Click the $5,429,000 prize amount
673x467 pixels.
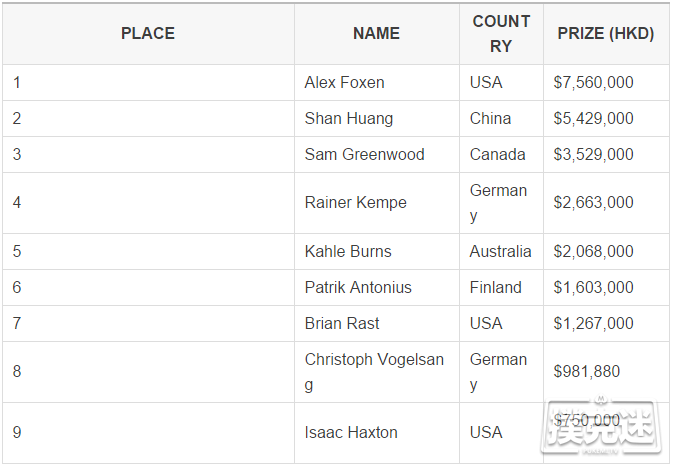click(593, 118)
